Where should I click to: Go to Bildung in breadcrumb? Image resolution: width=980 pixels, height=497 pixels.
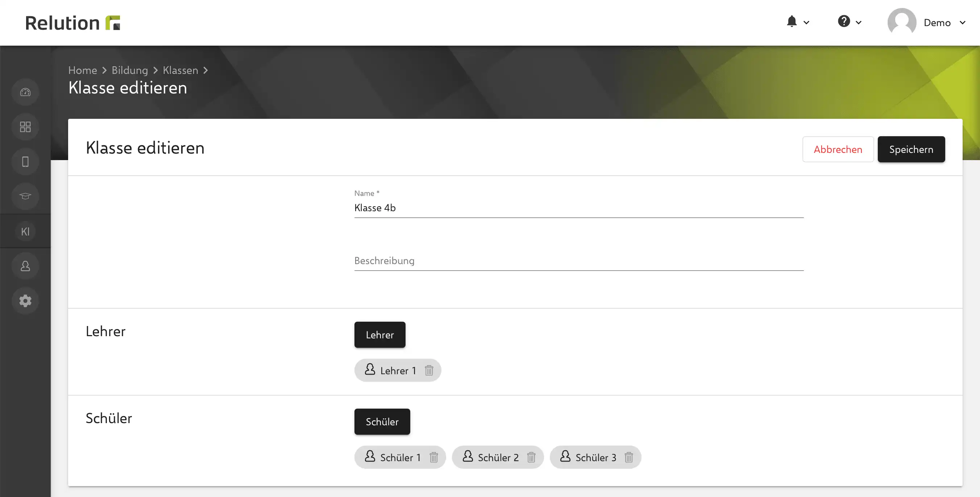click(x=130, y=70)
